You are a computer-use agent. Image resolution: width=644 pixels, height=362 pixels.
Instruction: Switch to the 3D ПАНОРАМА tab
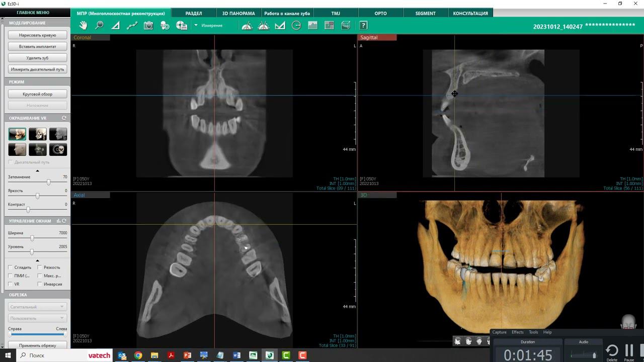(x=238, y=13)
